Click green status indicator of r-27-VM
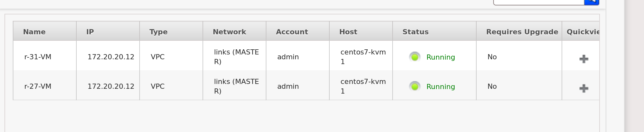 [x=415, y=87]
